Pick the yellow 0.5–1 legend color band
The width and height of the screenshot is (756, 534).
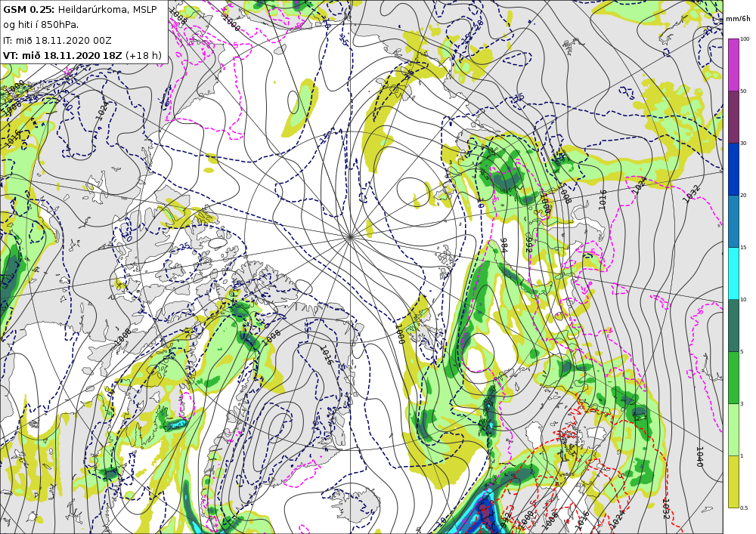pyautogui.click(x=733, y=482)
